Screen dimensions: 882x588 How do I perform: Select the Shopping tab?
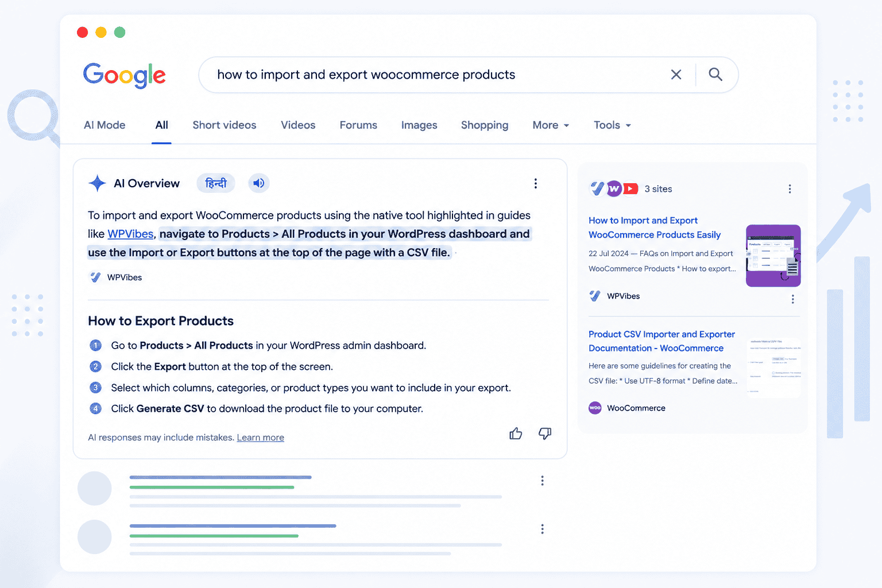click(485, 125)
